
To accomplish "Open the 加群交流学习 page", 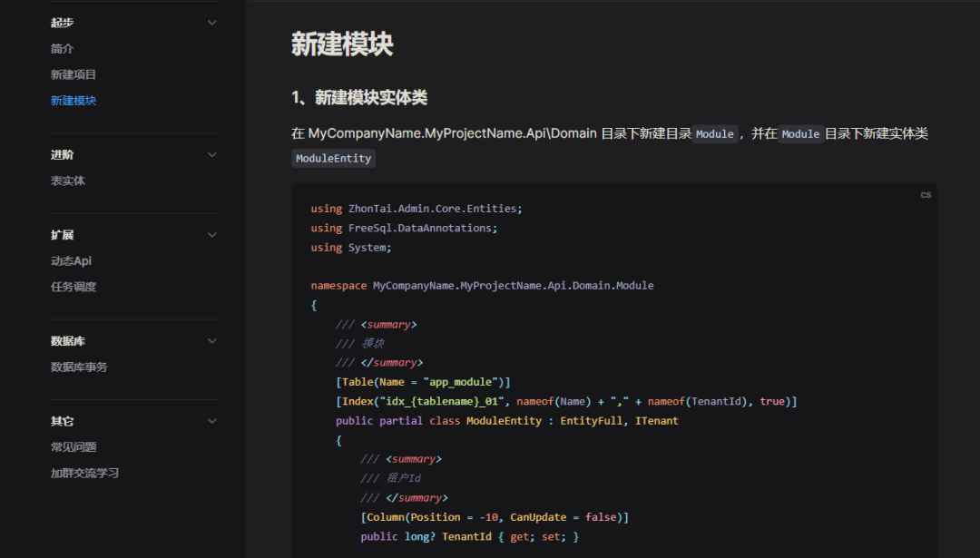I will [84, 473].
